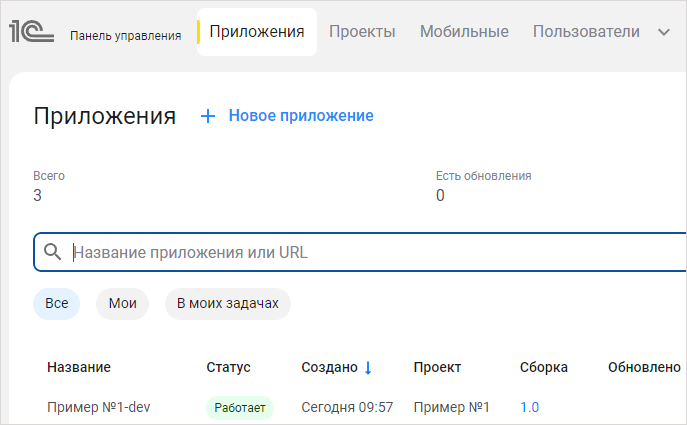Click the Сегодня 09:57 created cell
The width and height of the screenshot is (687, 425).
pyautogui.click(x=347, y=407)
